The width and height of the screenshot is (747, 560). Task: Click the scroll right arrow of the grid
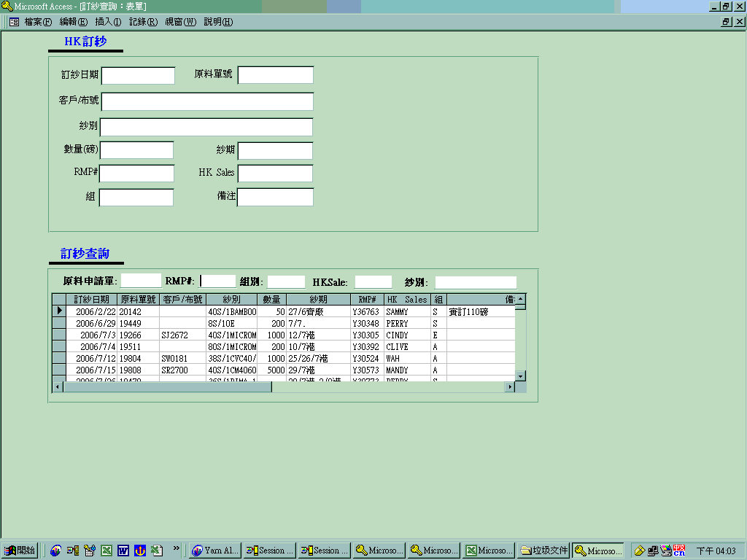click(x=510, y=386)
